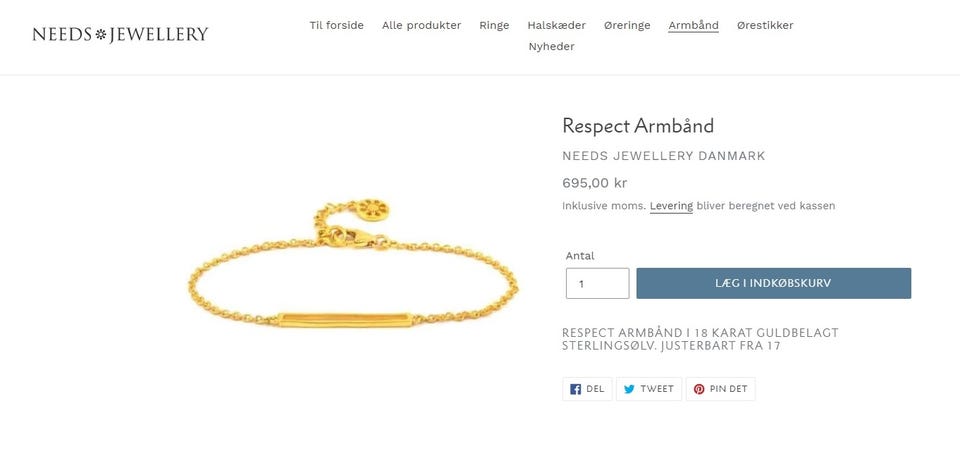This screenshot has width=960, height=468.
Task: Select the Armbånd navigation item
Action: [693, 25]
